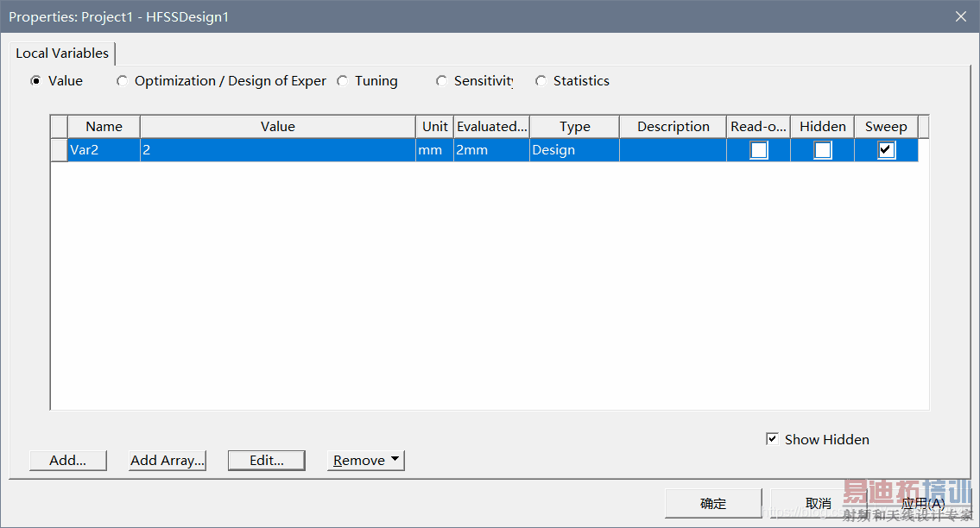This screenshot has height=528, width=980.
Task: Toggle Read-only checkbox for Var2
Action: point(759,150)
